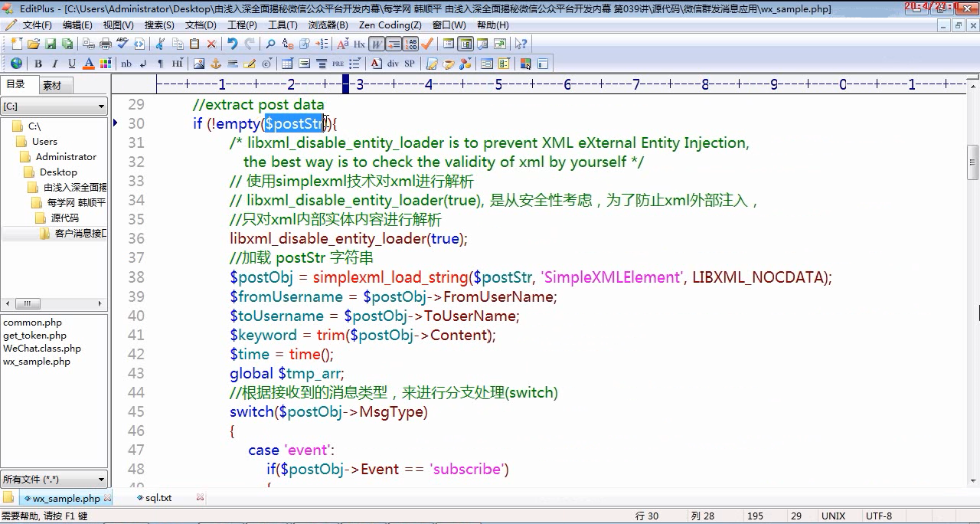980x524 pixels.
Task: Open View in Browser globe icon
Action: [x=16, y=64]
